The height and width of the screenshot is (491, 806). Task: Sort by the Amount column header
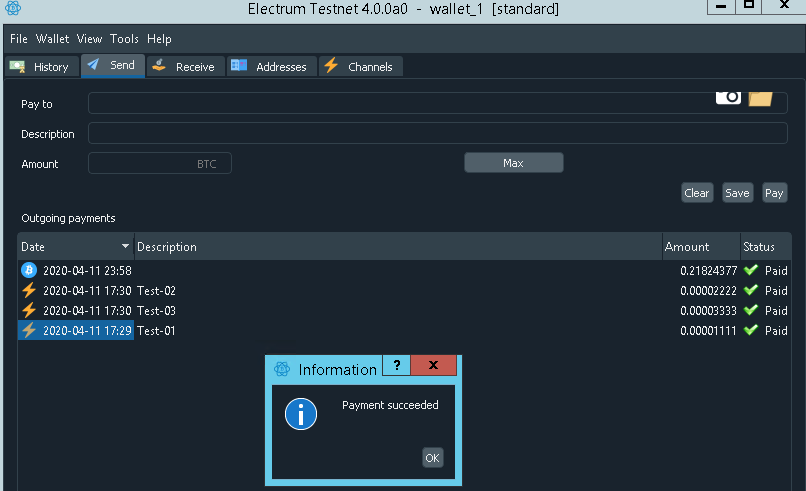701,247
